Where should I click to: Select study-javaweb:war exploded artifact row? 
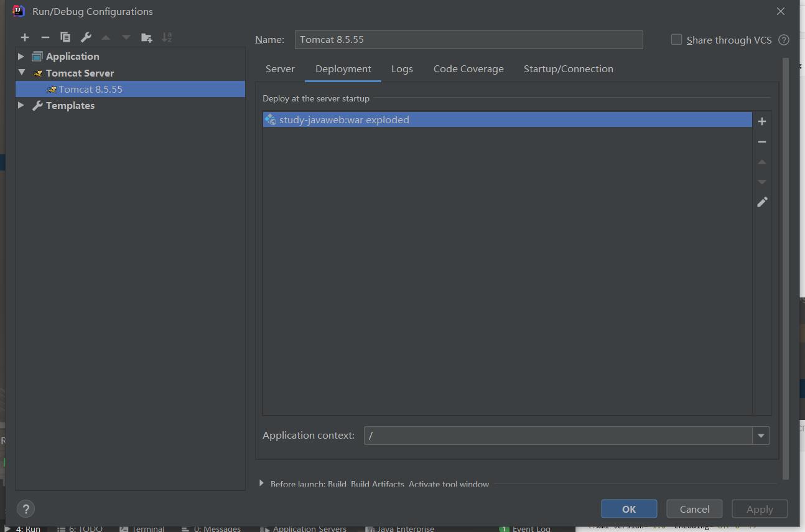click(507, 119)
